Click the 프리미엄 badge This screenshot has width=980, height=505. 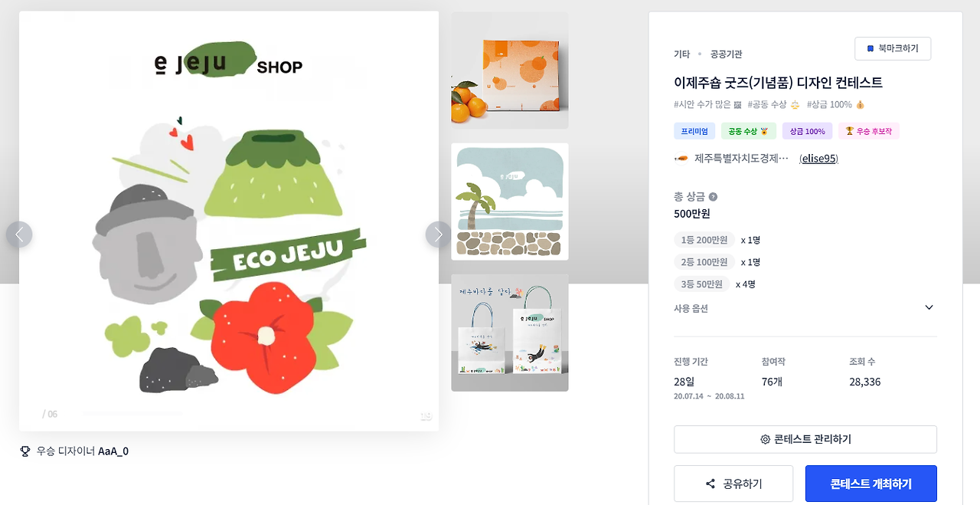[x=694, y=131]
